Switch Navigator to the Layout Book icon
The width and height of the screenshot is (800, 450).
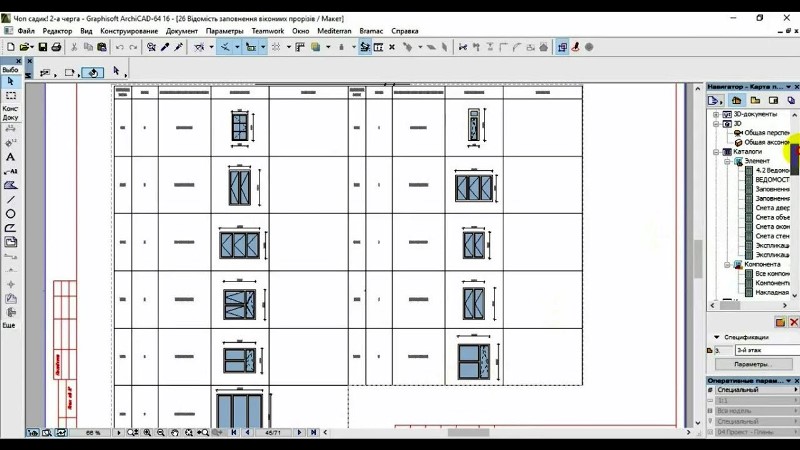click(x=773, y=101)
